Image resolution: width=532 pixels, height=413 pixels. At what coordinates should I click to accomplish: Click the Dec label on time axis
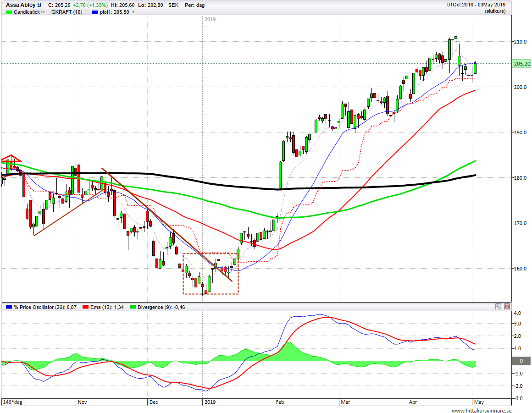pyautogui.click(x=154, y=402)
